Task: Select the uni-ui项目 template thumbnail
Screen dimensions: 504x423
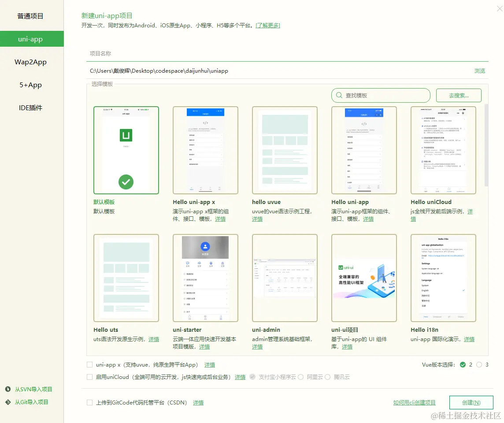Action: [x=364, y=278]
